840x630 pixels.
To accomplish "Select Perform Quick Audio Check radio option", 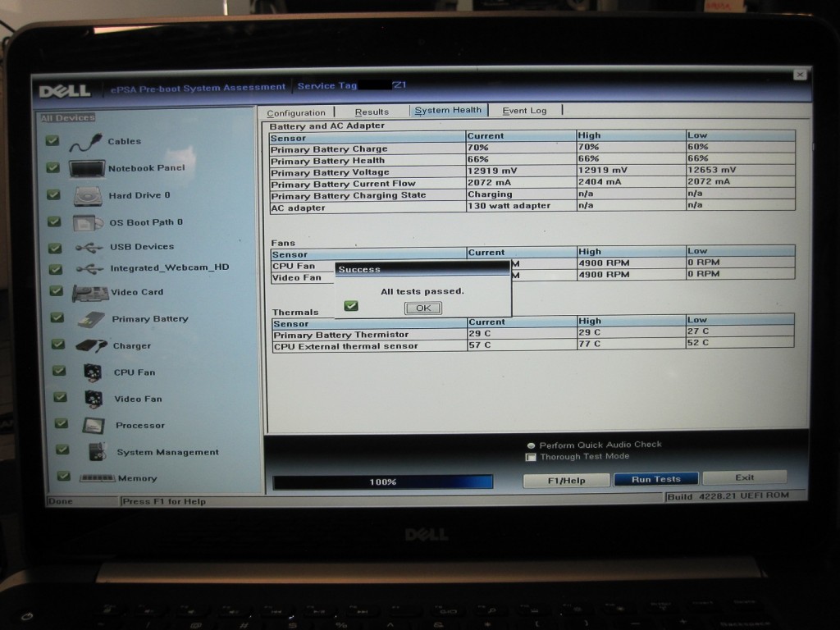I will point(532,445).
